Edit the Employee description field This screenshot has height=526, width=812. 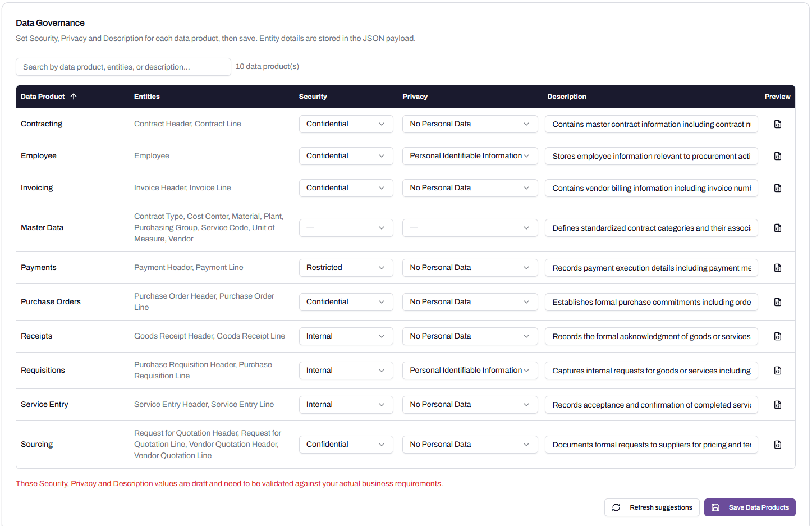tap(651, 156)
